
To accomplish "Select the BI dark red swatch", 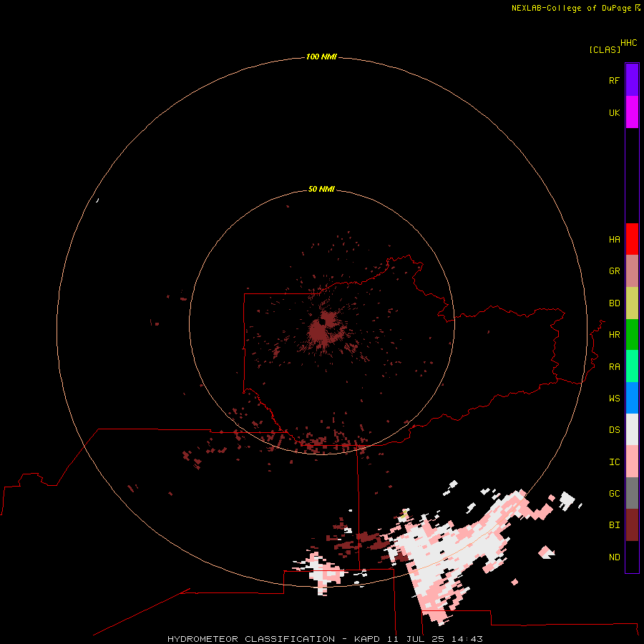I will click(632, 525).
